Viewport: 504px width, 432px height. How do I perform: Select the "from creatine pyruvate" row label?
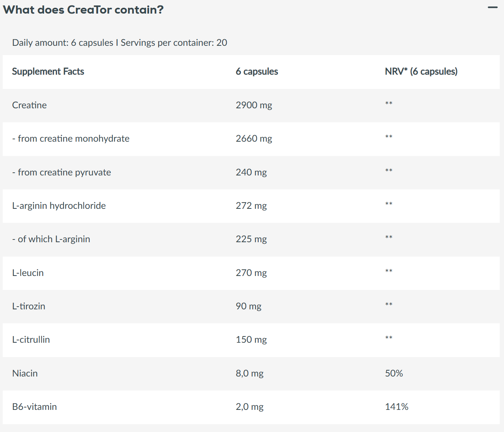pos(62,172)
